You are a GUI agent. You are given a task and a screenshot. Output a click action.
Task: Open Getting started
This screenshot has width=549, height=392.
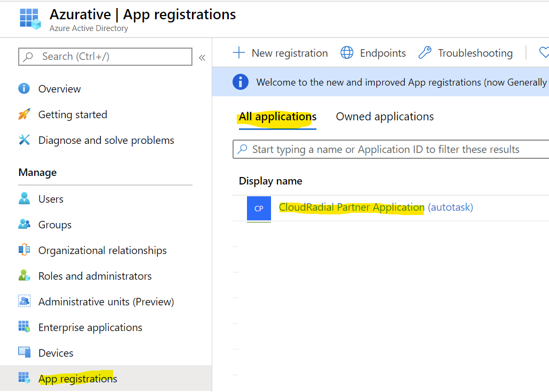pos(73,114)
